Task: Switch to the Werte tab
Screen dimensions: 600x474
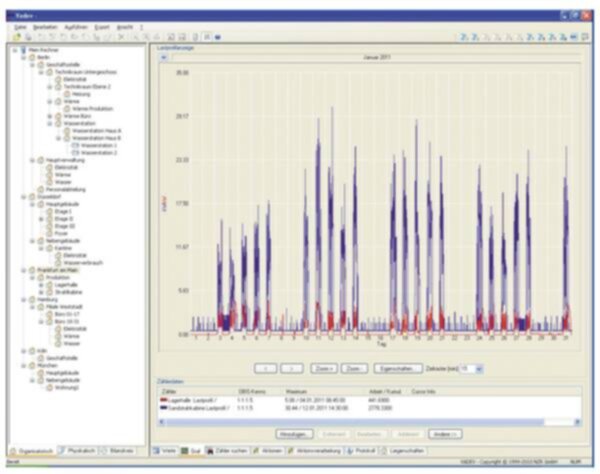Action: pyautogui.click(x=165, y=451)
